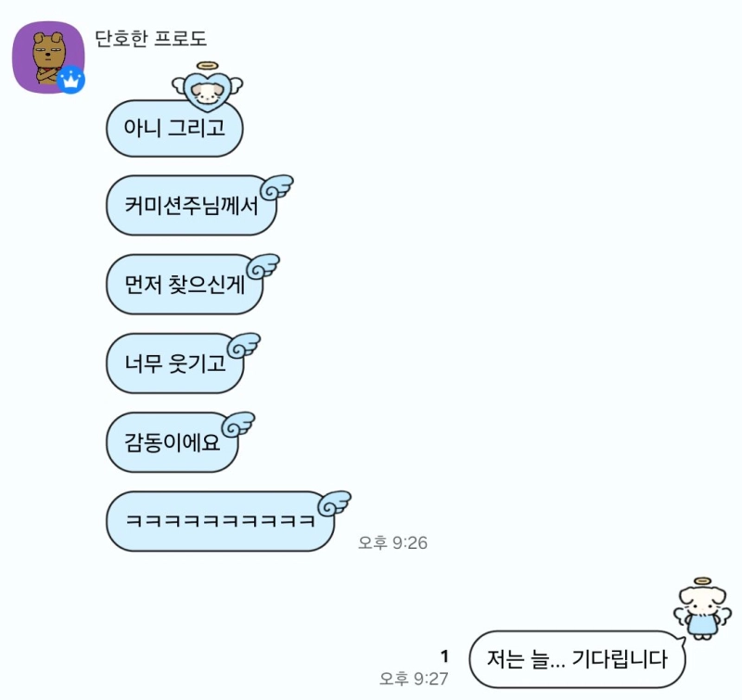
Task: Select the message bubble 감동이에요
Action: pos(172,442)
